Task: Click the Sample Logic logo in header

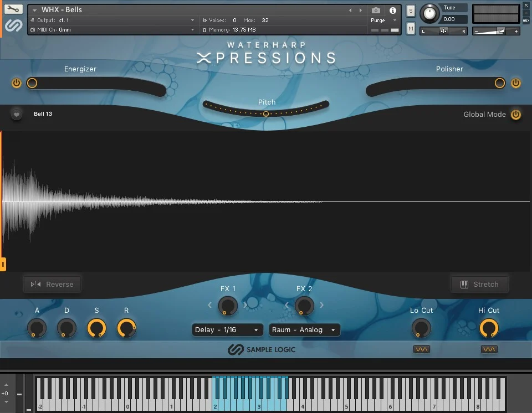Action: 13,25
